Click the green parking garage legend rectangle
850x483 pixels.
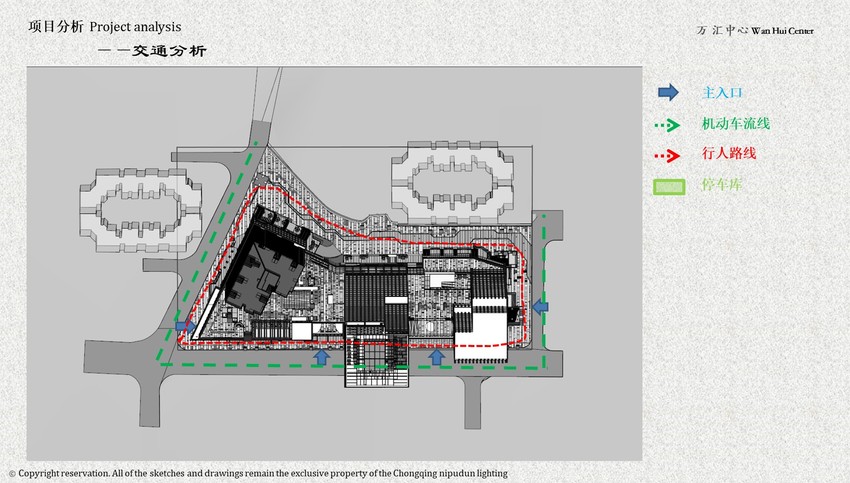[x=667, y=186]
